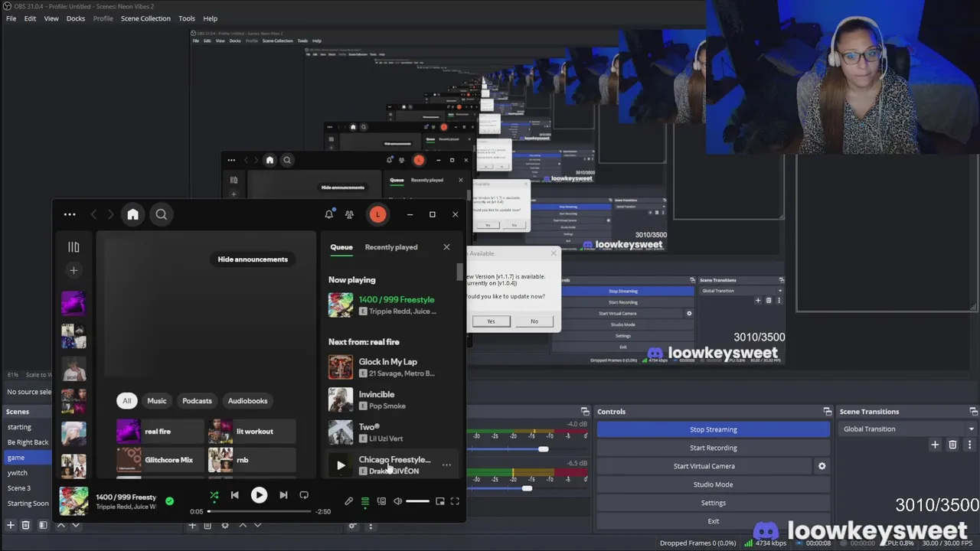This screenshot has height=551, width=980.
Task: Open the OBS Help menu
Action: coord(211,18)
